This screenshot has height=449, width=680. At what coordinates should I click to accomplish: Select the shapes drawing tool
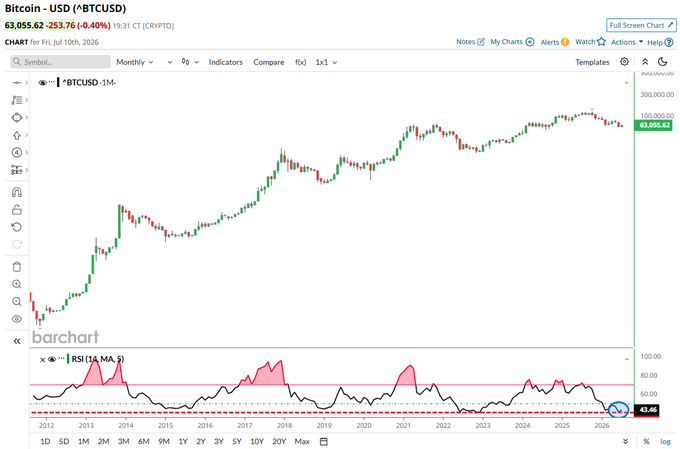click(x=16, y=118)
